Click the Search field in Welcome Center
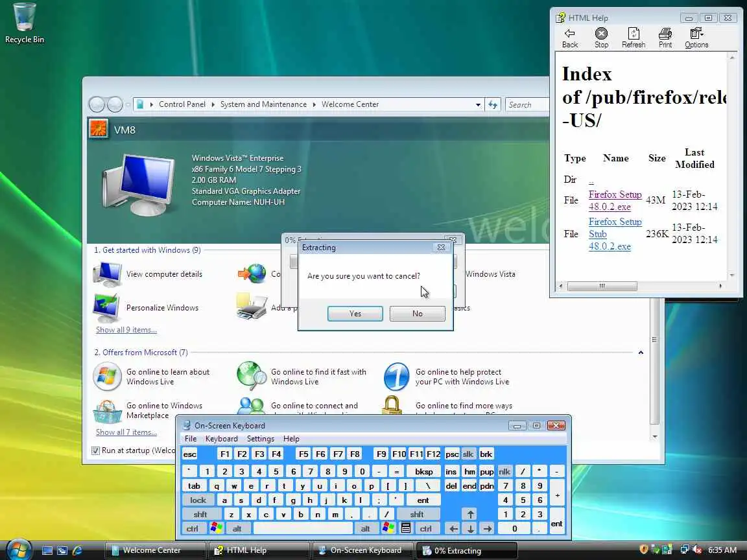 coord(528,104)
